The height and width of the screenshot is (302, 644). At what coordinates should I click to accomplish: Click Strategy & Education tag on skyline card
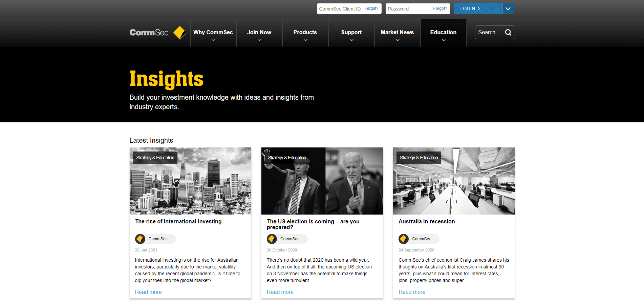coord(155,158)
